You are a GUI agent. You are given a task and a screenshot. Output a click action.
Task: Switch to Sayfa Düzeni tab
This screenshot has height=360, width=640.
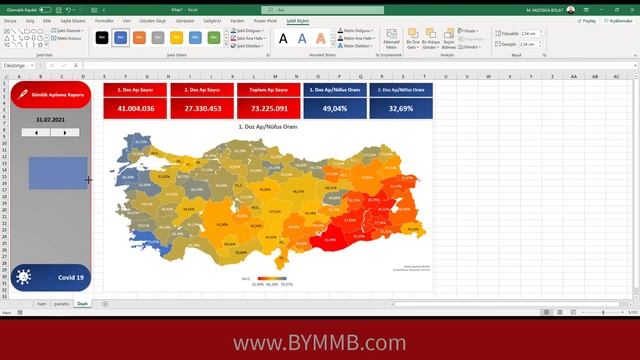pyautogui.click(x=73, y=21)
